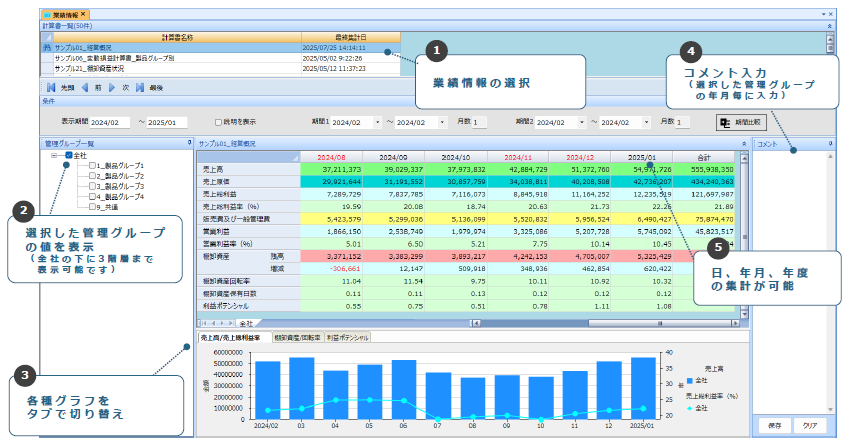The image size is (850, 444).
Task: Jump to last record with 最後 icon
Action: (140, 88)
